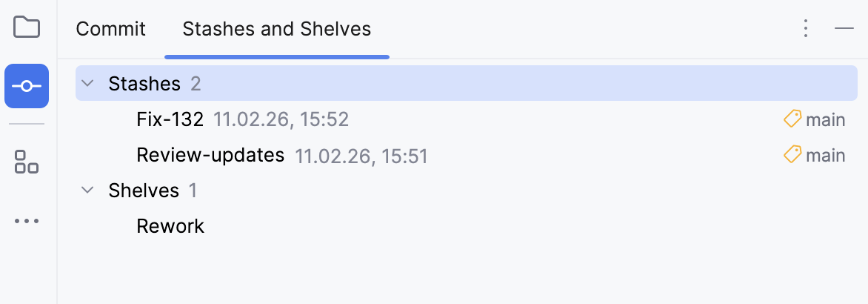Switch to the Commit tab
This screenshot has height=304, width=868.
tap(111, 29)
